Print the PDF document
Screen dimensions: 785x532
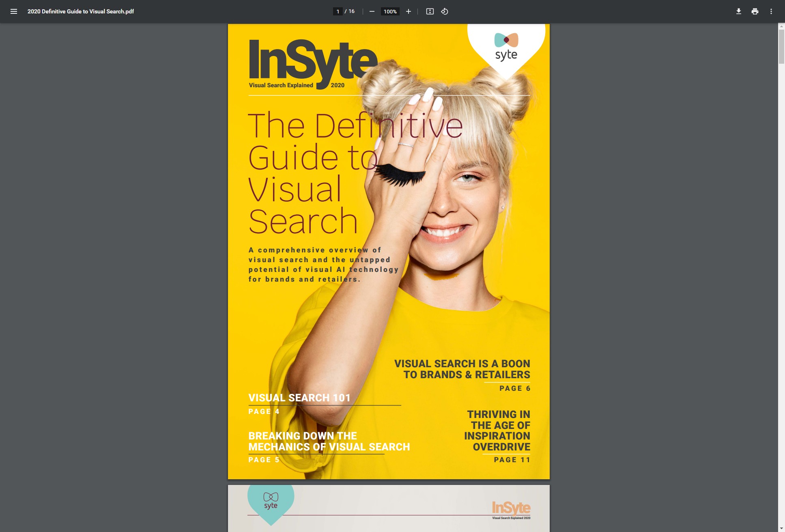755,11
